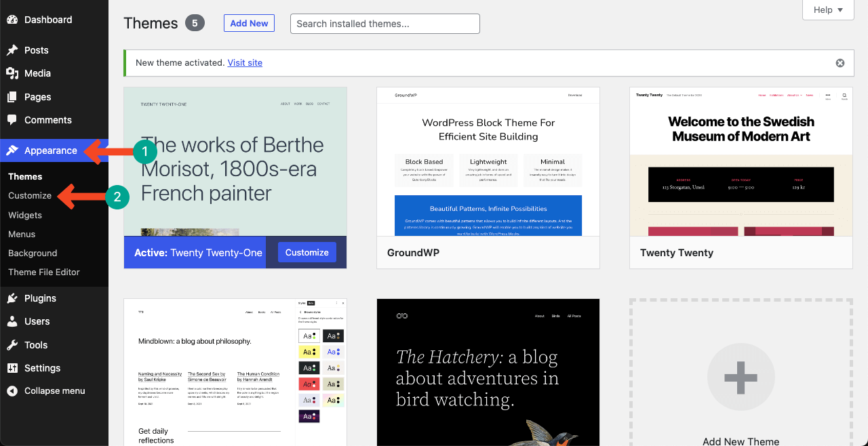Select the GroundWP theme thumbnail

(x=488, y=162)
